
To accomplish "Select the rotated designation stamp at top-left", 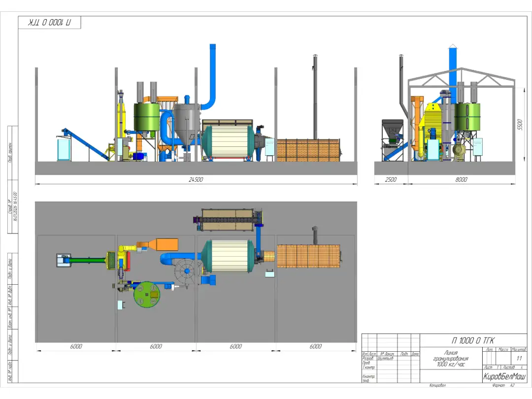I will [49, 23].
